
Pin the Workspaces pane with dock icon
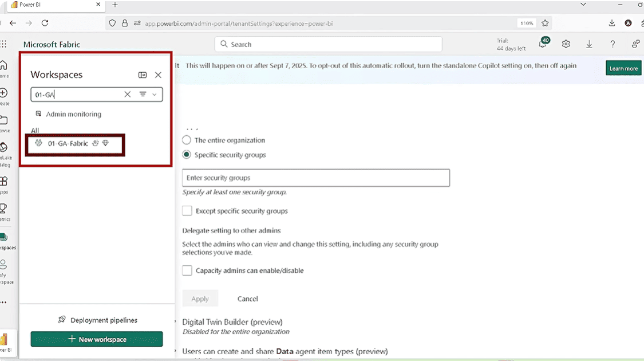click(x=143, y=75)
